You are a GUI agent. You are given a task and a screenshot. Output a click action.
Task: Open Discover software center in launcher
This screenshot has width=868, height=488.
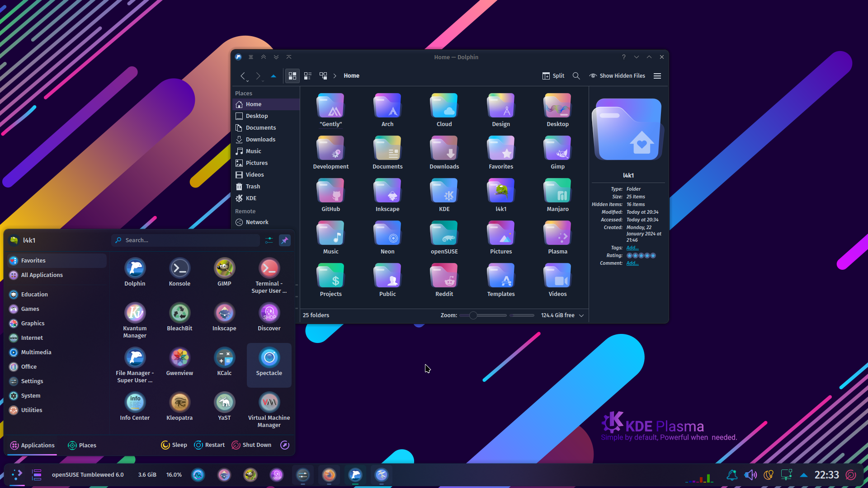(x=269, y=317)
